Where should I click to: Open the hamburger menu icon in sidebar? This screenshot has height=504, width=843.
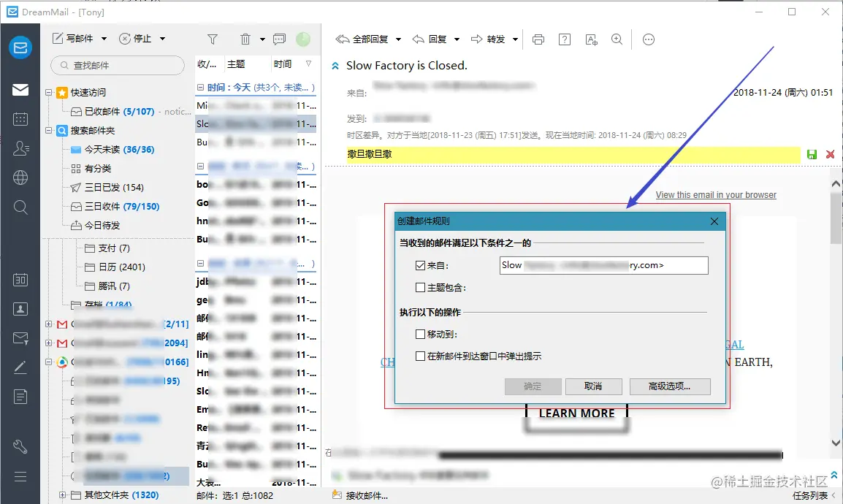tap(20, 476)
